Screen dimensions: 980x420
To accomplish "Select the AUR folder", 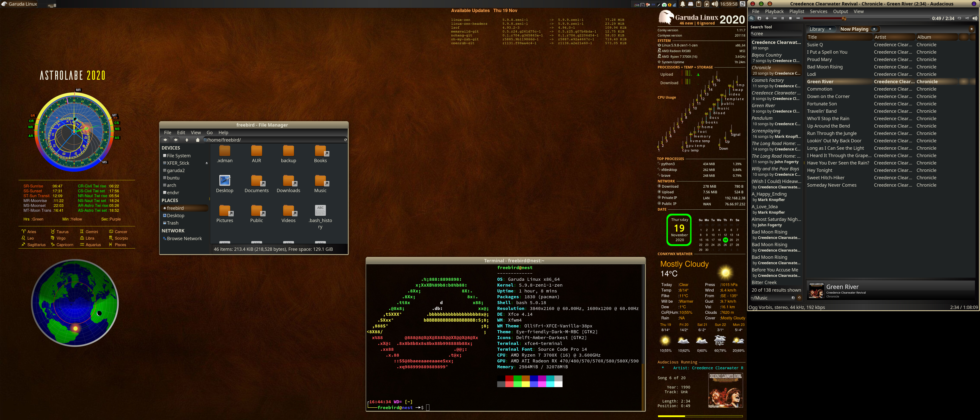I will [256, 154].
